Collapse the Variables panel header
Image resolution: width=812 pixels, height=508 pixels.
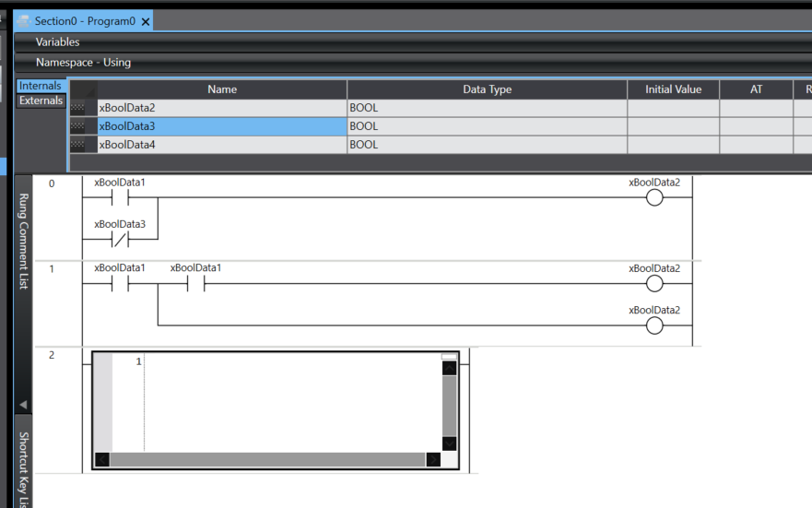click(x=413, y=41)
